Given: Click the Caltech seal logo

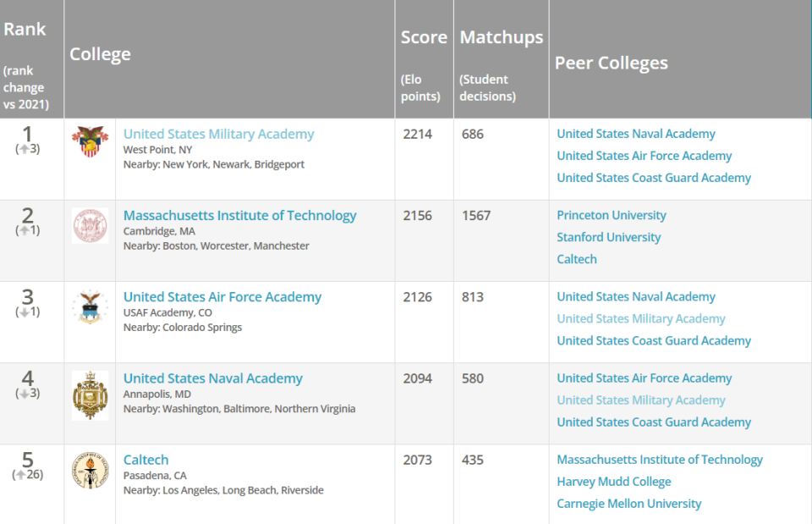Looking at the screenshot, I should pyautogui.click(x=89, y=471).
